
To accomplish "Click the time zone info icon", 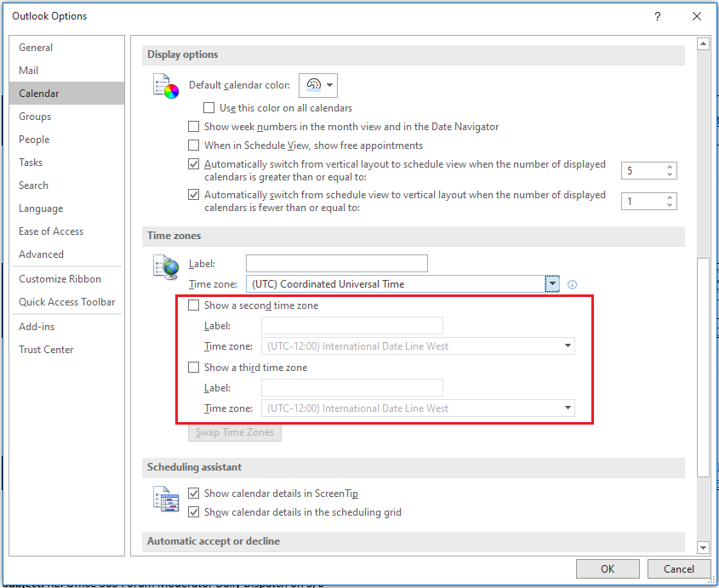I will 572,285.
